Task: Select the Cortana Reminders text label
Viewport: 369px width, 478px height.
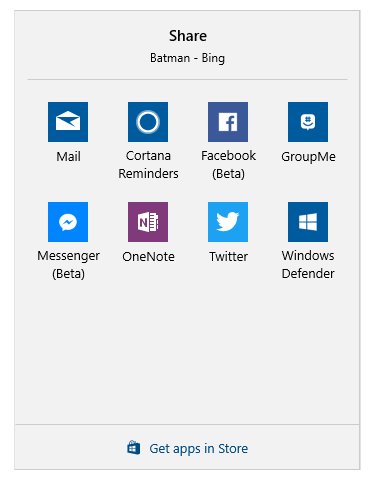Action: click(148, 164)
